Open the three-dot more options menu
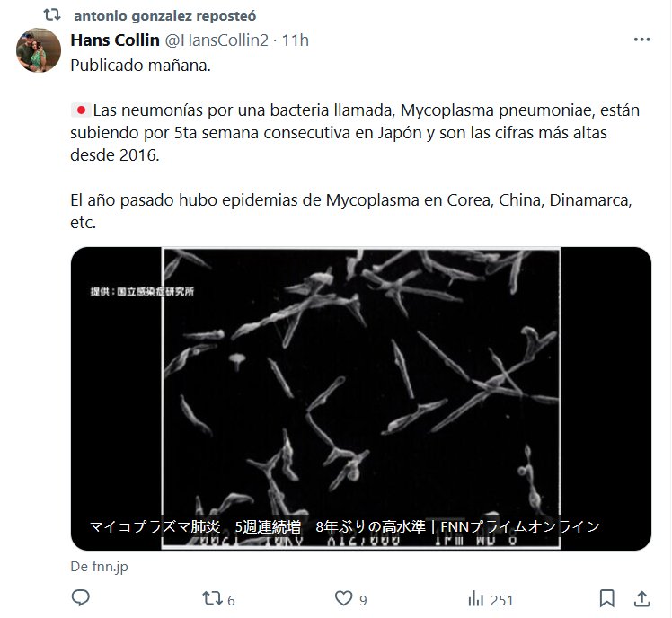The width and height of the screenshot is (672, 618). [641, 40]
